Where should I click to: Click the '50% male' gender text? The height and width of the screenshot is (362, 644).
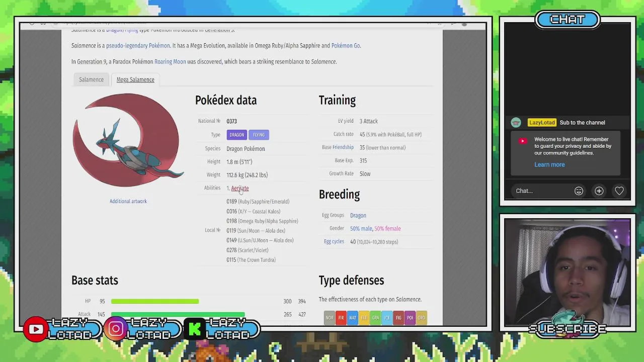361,229
